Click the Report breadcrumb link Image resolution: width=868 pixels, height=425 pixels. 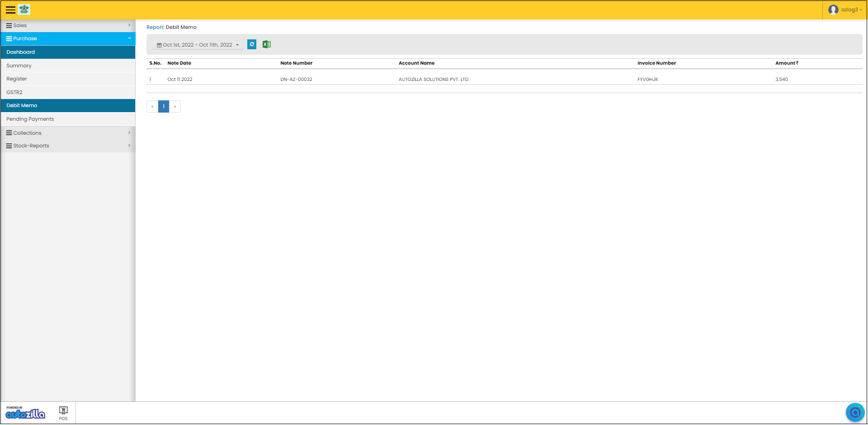(155, 27)
